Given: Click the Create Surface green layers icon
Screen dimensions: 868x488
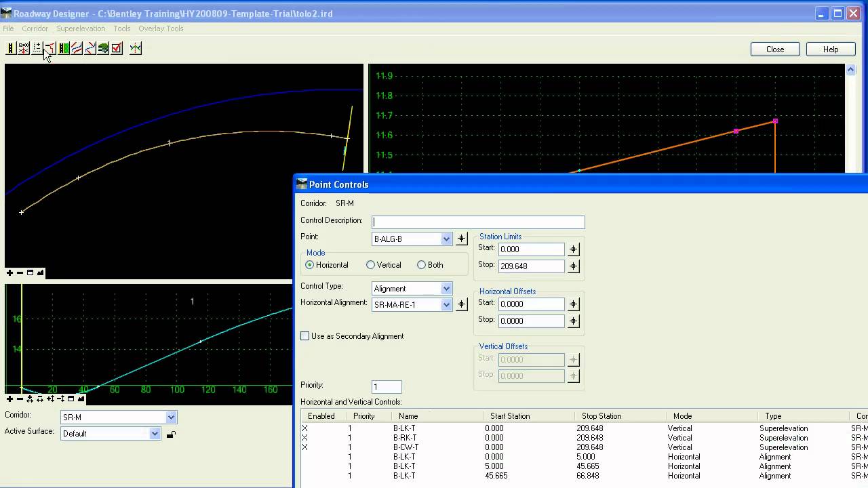Looking at the screenshot, I should (103, 48).
